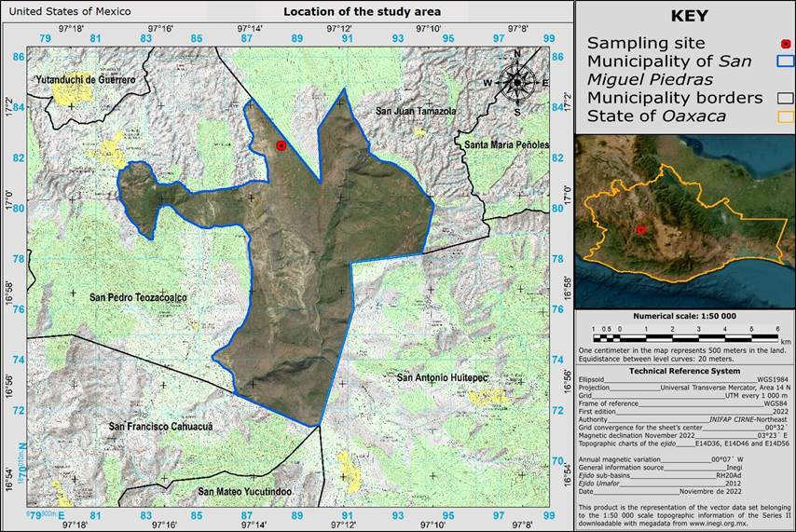
Task: Select the San Juan Tamazola map label
Action: (416, 111)
